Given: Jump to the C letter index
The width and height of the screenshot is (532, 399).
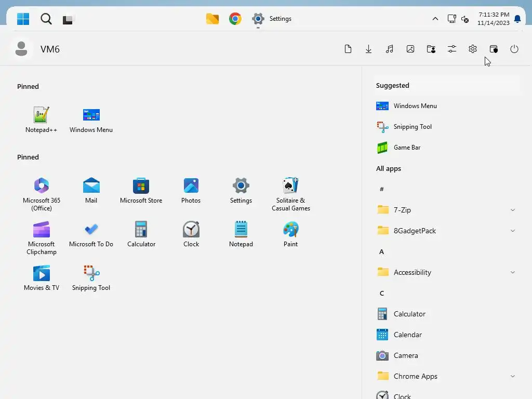Looking at the screenshot, I should click(382, 293).
